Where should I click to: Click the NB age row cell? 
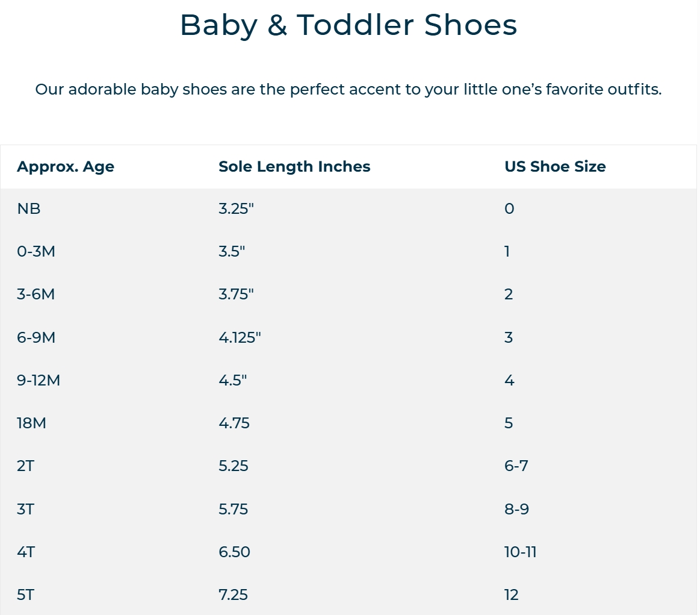(28, 208)
